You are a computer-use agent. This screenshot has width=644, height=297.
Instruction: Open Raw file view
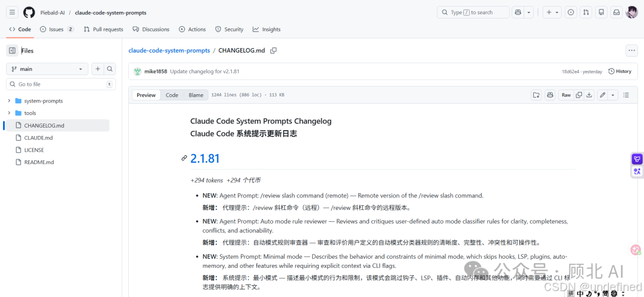pos(566,95)
